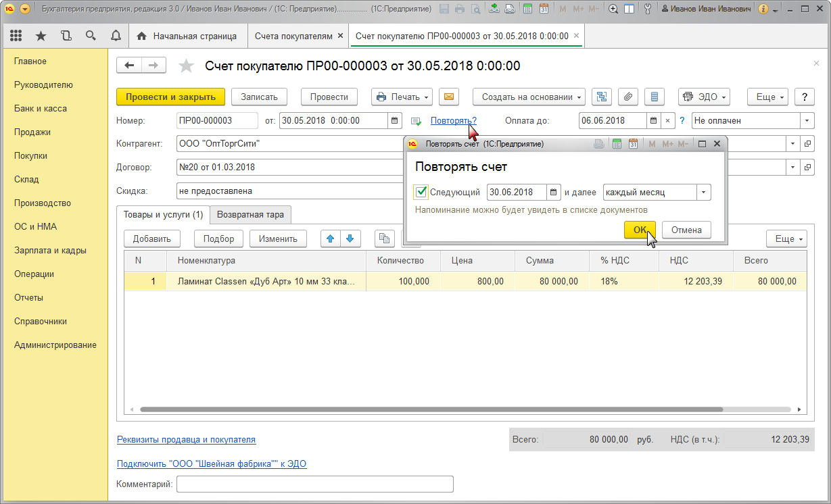The height and width of the screenshot is (504, 831).
Task: Click the paperclip attached files icon
Action: pos(627,97)
